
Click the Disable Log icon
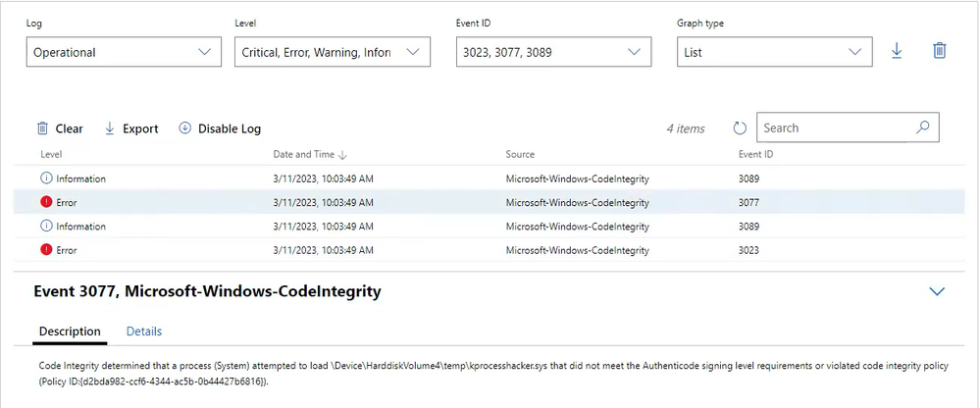tap(184, 128)
